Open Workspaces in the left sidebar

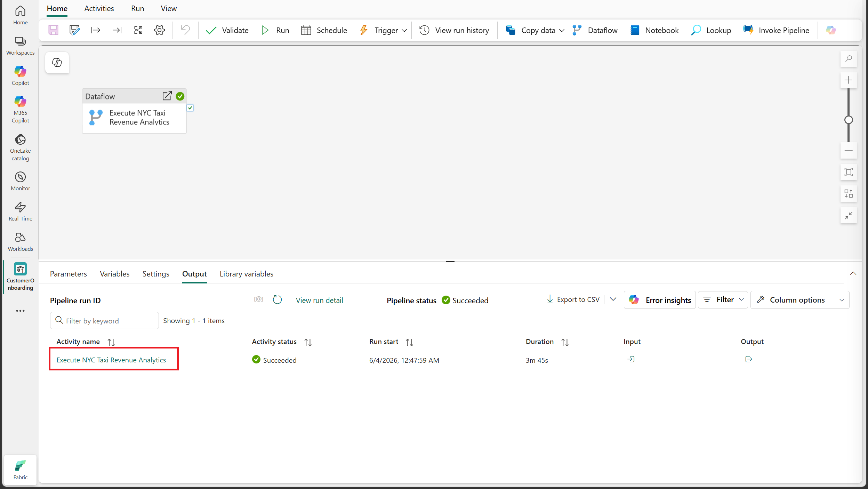pyautogui.click(x=21, y=46)
